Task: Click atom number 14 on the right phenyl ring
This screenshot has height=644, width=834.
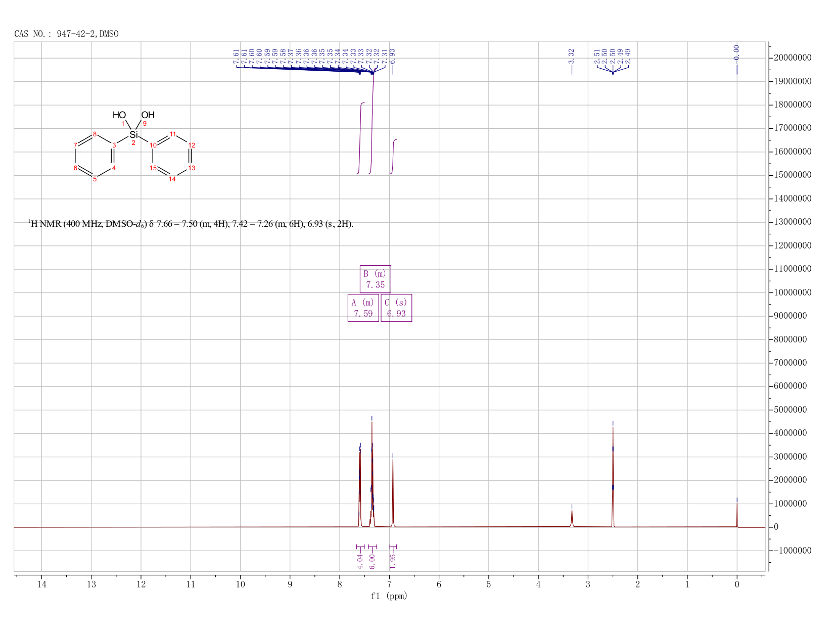Action: click(172, 179)
